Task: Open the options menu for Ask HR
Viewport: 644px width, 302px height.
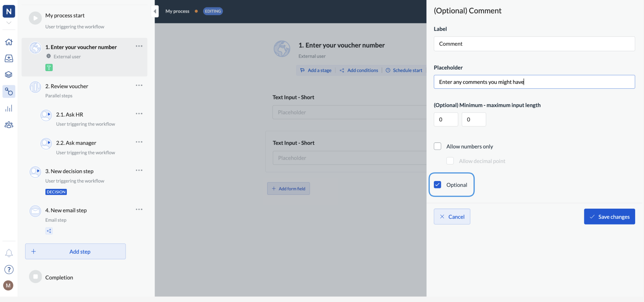Action: click(139, 114)
